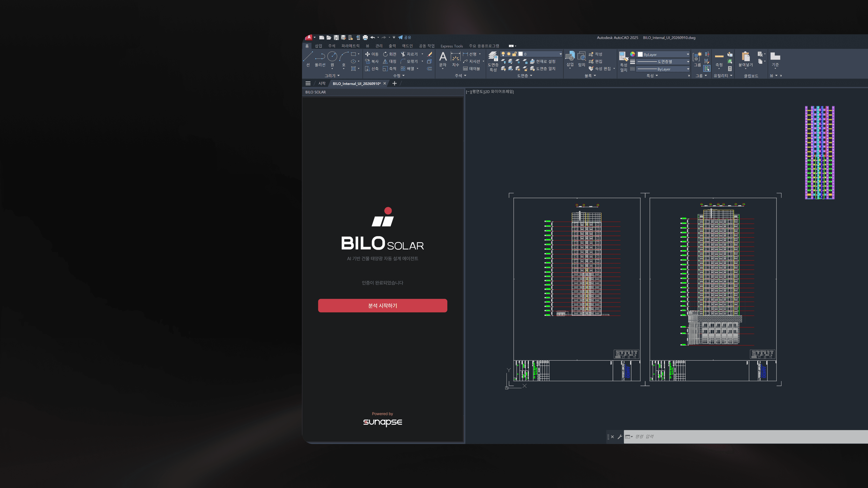Click the 분석 시작하기 button
The height and width of the screenshot is (488, 868).
point(382,305)
